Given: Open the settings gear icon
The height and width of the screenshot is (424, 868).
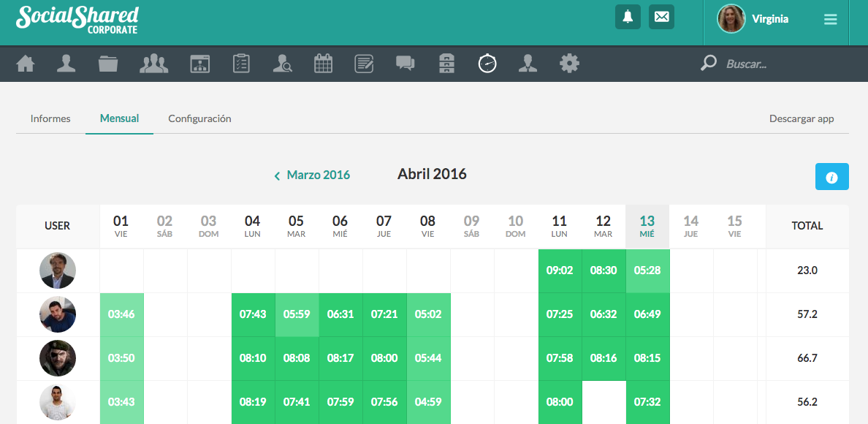Looking at the screenshot, I should coord(569,64).
